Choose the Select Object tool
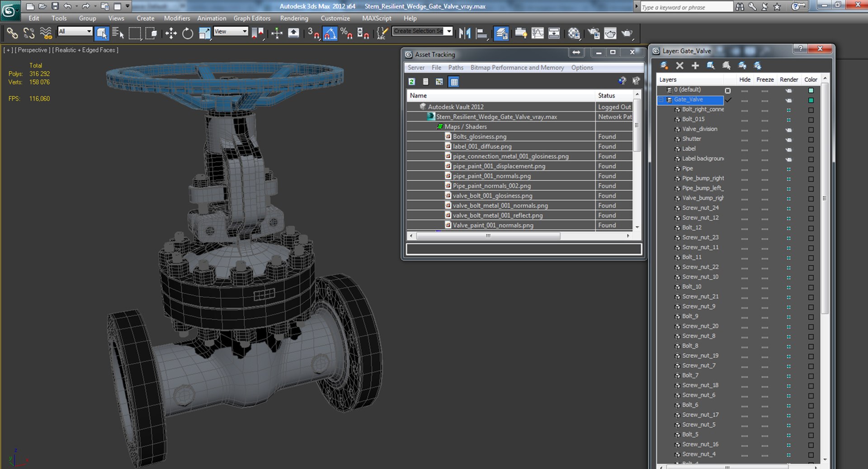The width and height of the screenshot is (868, 469). click(101, 33)
